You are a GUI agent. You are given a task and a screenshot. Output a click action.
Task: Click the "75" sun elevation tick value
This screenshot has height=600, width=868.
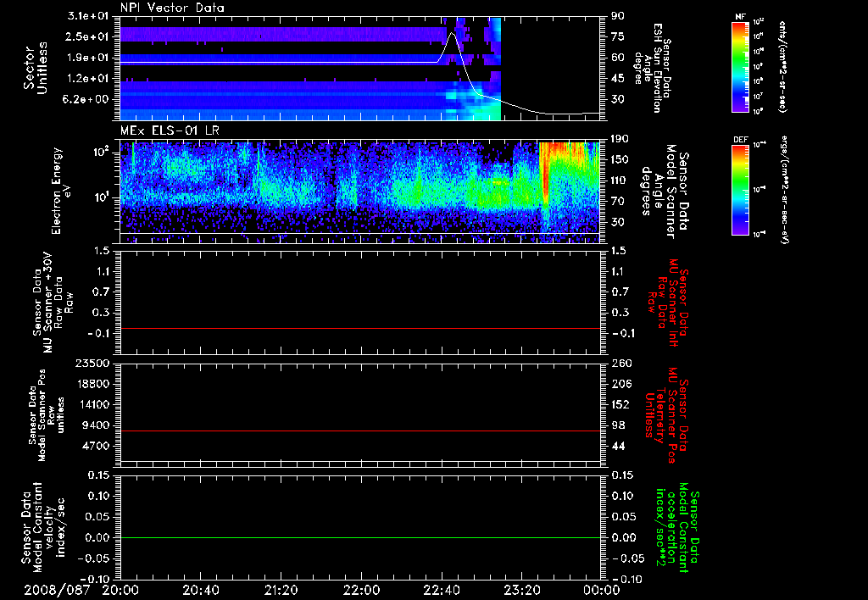click(x=617, y=36)
